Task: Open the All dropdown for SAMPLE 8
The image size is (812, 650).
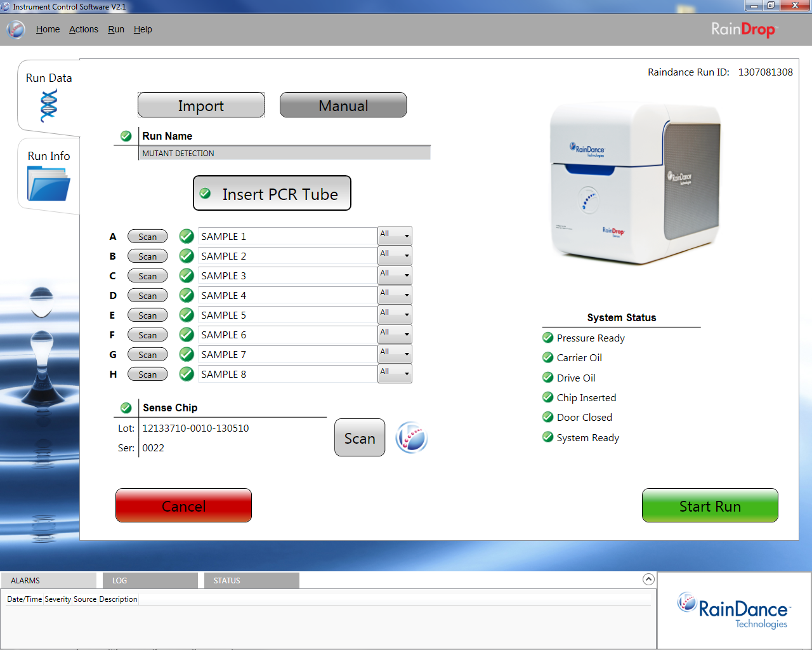Action: tap(395, 374)
